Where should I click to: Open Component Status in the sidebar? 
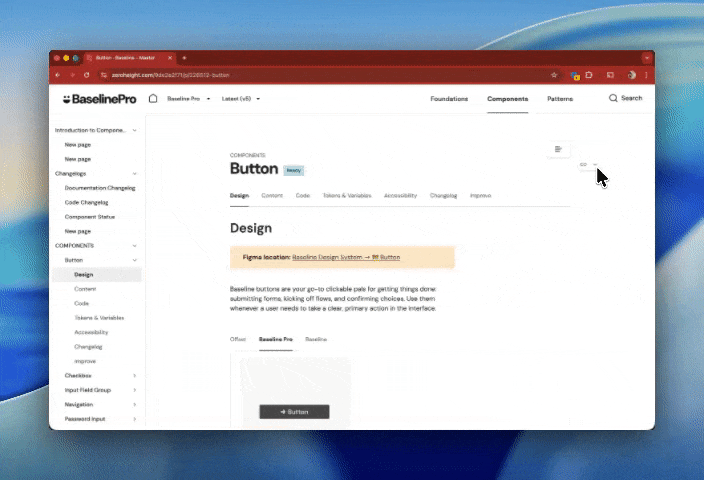92,216
